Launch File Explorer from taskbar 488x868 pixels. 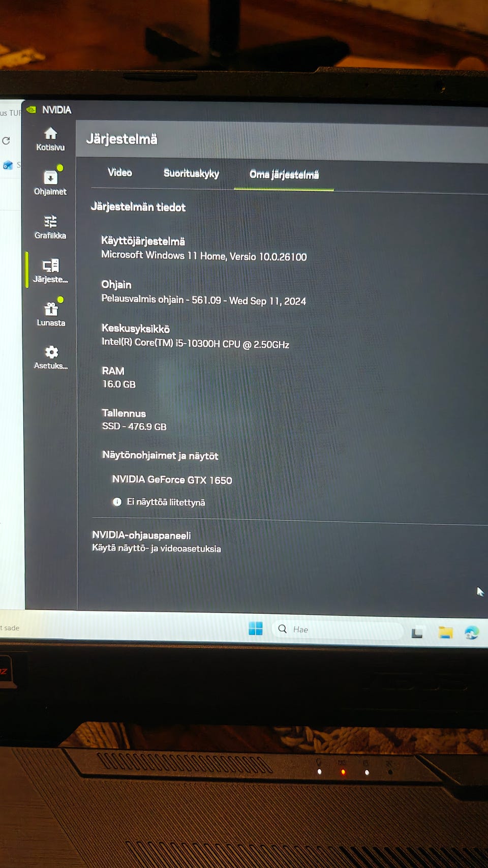[x=445, y=632]
